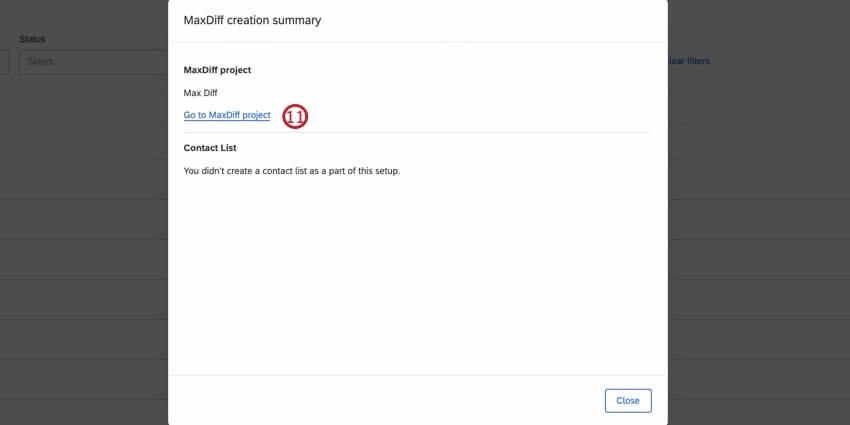Select the Contact List section heading
The height and width of the screenshot is (425, 850).
(210, 148)
